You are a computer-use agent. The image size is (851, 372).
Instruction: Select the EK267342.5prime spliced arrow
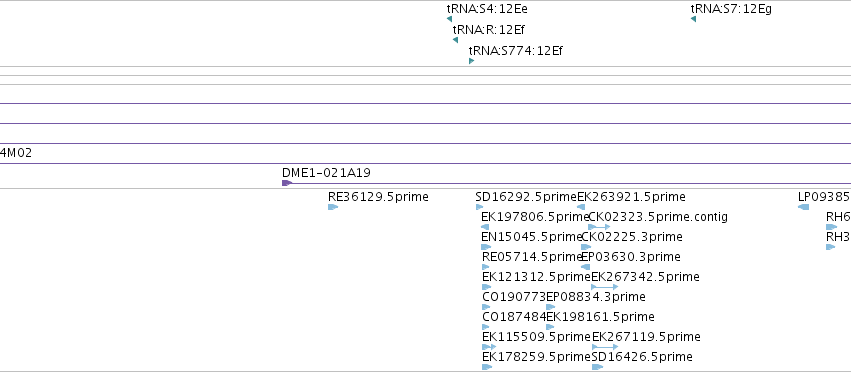[x=605, y=287]
